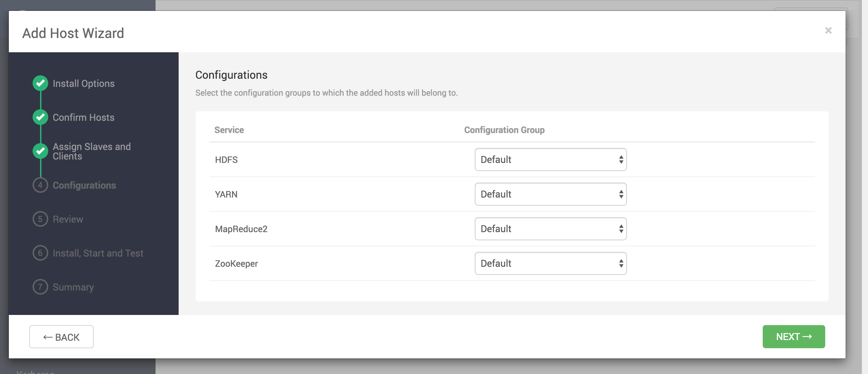This screenshot has height=374, width=868.
Task: Click the step 4 circle for Configurations
Action: tap(40, 185)
